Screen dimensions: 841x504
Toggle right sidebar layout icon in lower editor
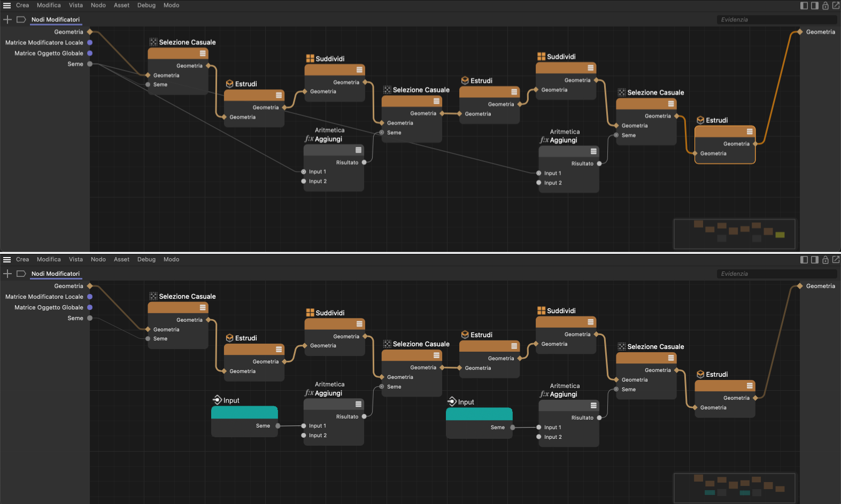pyautogui.click(x=815, y=260)
